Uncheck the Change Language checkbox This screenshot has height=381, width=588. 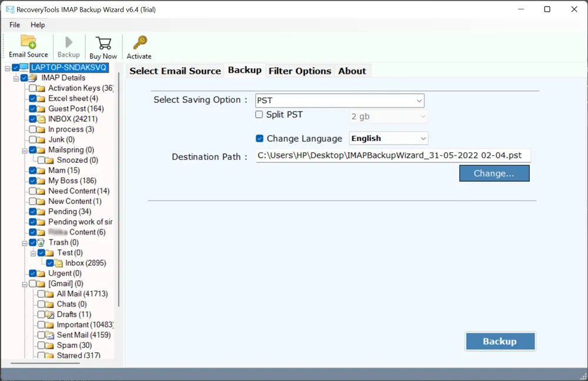[x=259, y=138]
